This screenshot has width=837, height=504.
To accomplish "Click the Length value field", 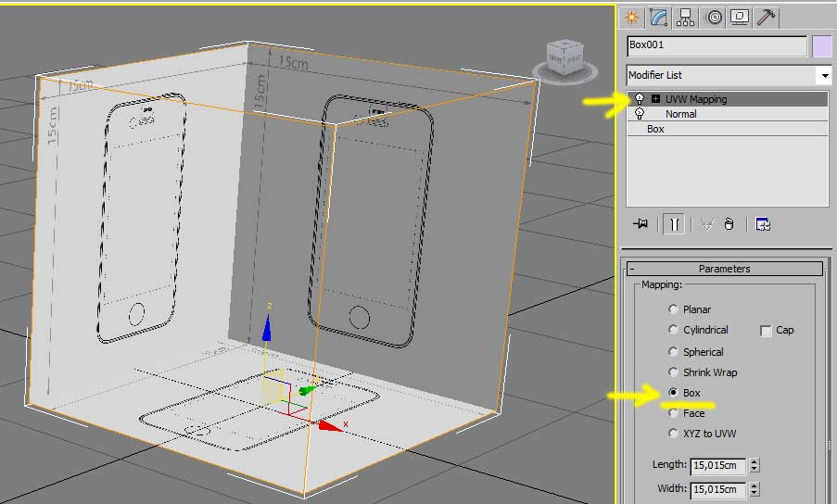I will (x=718, y=466).
